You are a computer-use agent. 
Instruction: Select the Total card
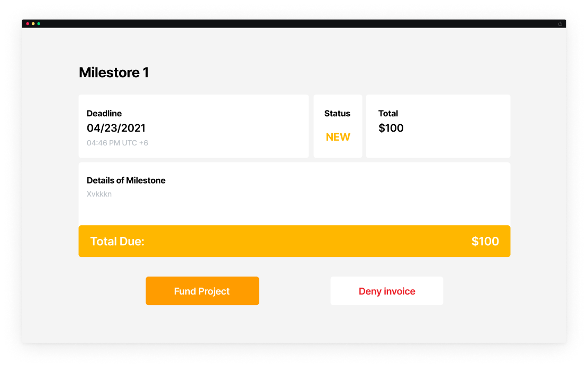click(438, 126)
